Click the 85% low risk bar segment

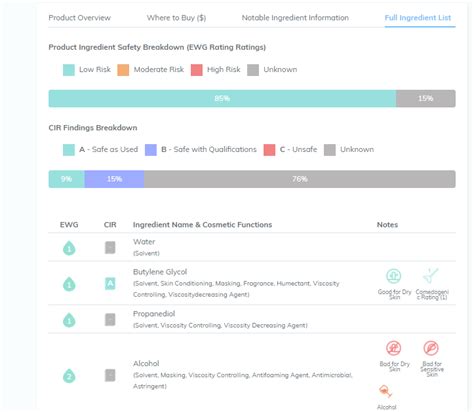point(222,98)
